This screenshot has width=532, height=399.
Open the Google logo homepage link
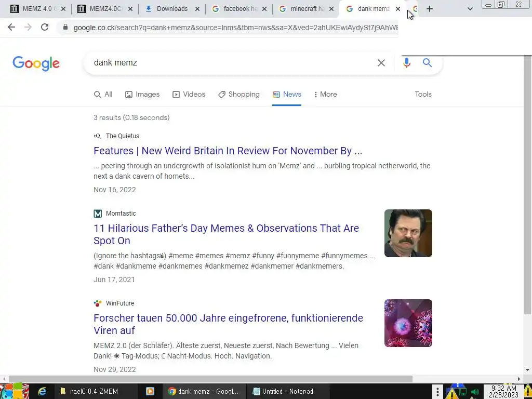pyautogui.click(x=36, y=63)
